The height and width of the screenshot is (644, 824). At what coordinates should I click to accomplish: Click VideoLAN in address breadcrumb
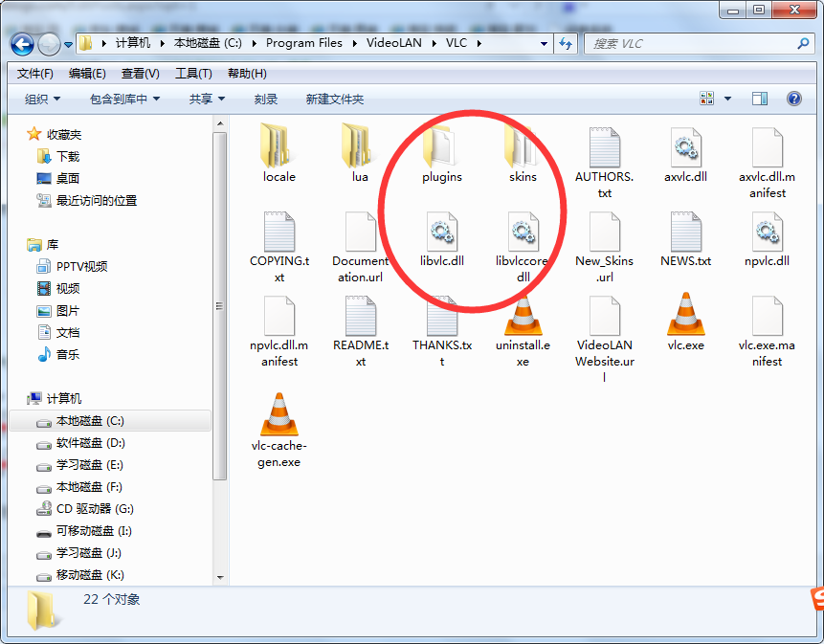click(x=393, y=43)
